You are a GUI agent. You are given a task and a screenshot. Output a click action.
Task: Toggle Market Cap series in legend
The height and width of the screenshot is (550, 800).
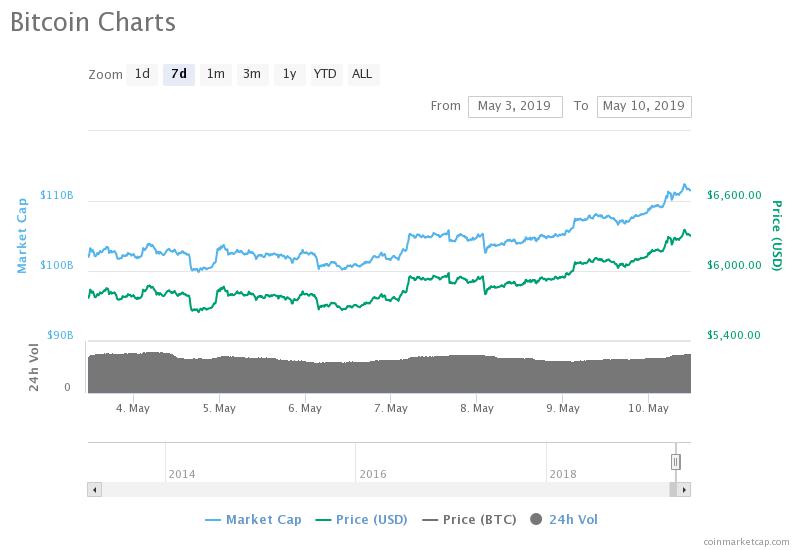pyautogui.click(x=253, y=519)
